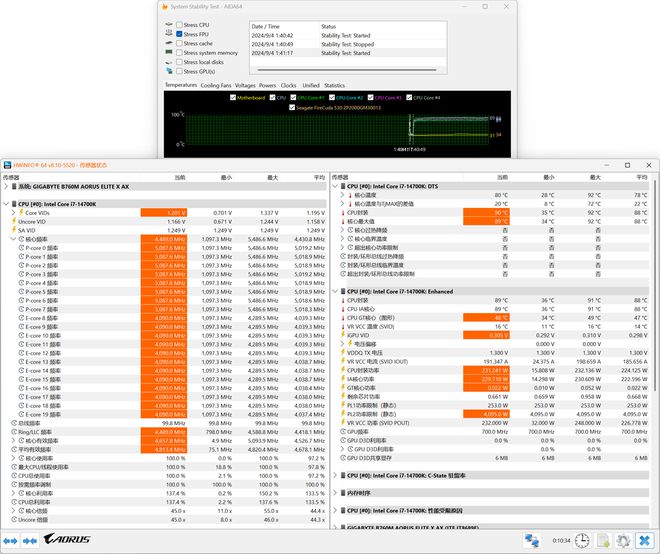
Task: Toggle the Motherboard temperature graph checkbox
Action: 233,98
